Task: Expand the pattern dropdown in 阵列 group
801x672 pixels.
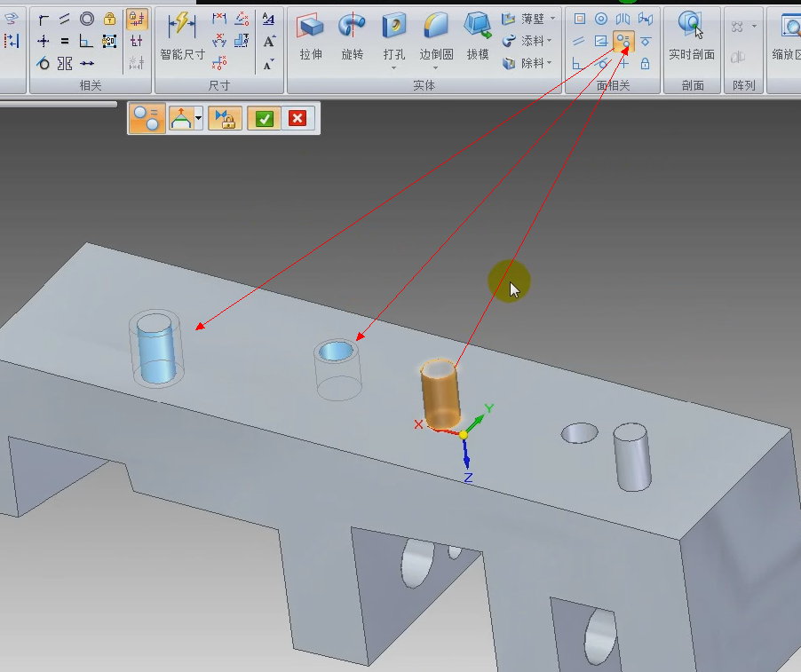Action: point(754,26)
